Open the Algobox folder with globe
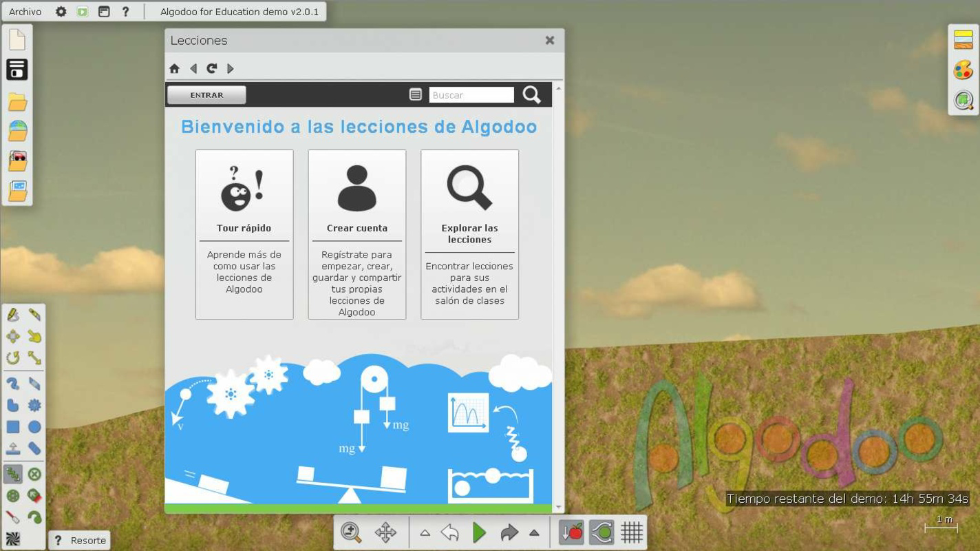 [x=17, y=131]
